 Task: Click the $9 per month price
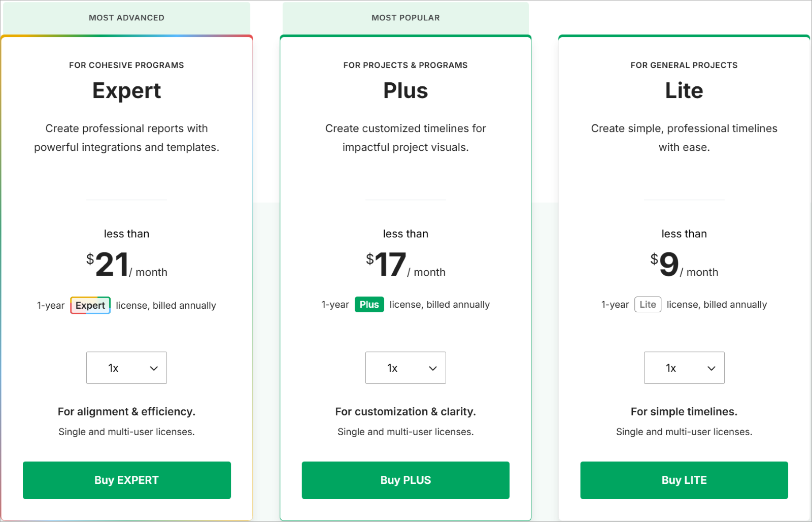tap(684, 265)
